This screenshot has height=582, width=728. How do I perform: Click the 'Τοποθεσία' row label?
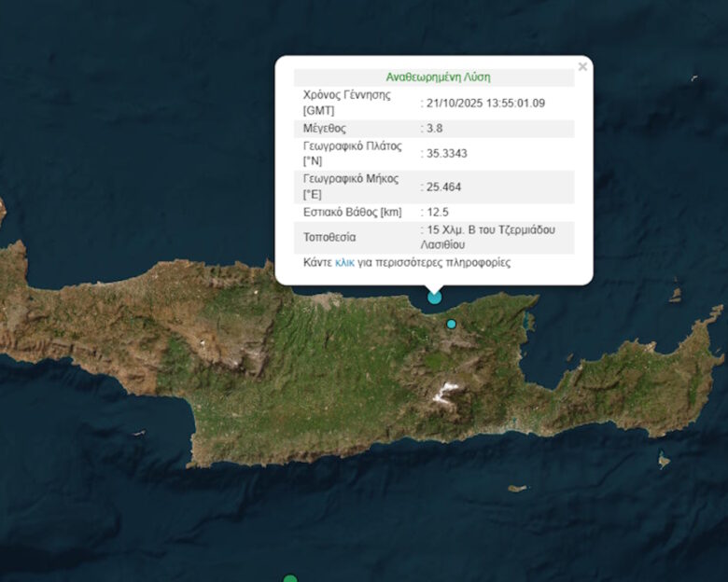(329, 237)
